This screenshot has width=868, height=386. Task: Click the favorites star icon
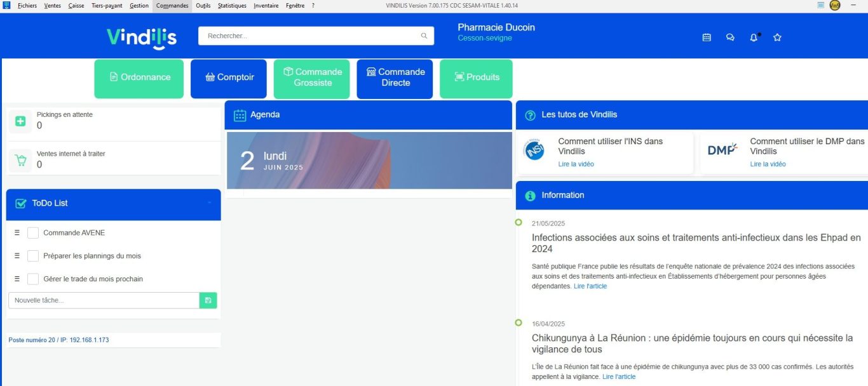click(777, 37)
